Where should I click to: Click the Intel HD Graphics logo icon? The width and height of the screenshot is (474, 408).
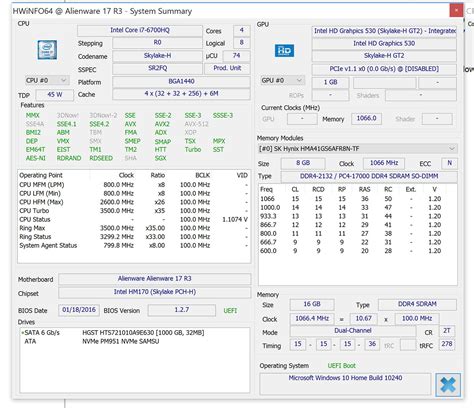click(284, 51)
